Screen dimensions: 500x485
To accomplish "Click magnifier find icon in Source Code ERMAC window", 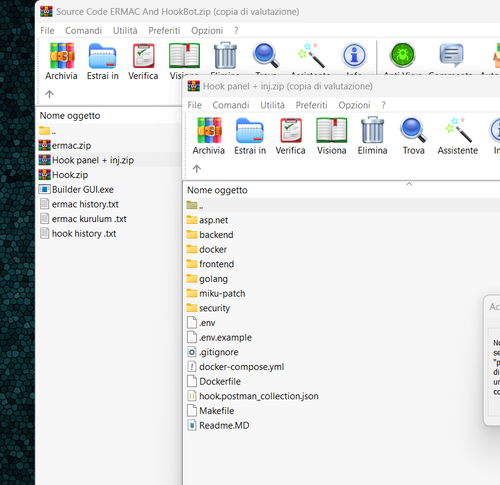I will [x=266, y=55].
